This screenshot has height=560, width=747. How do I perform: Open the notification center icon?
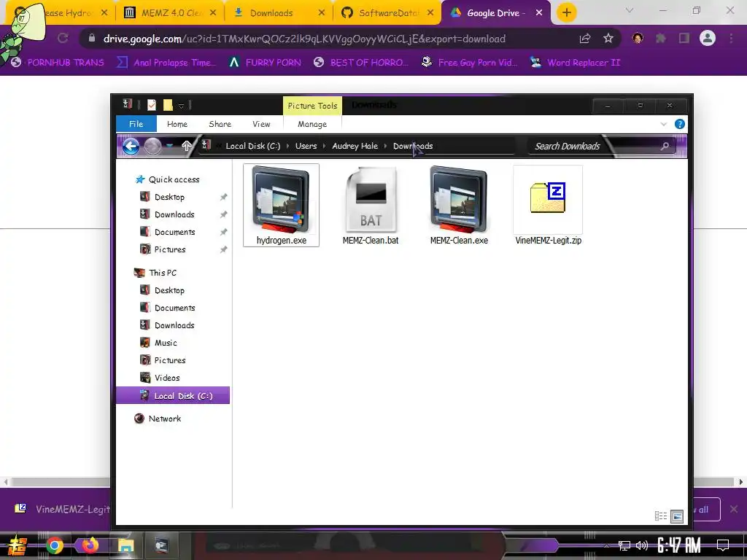(x=723, y=545)
